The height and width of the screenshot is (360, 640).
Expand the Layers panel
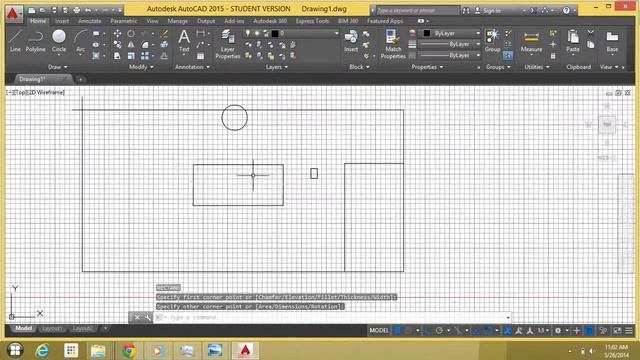277,67
